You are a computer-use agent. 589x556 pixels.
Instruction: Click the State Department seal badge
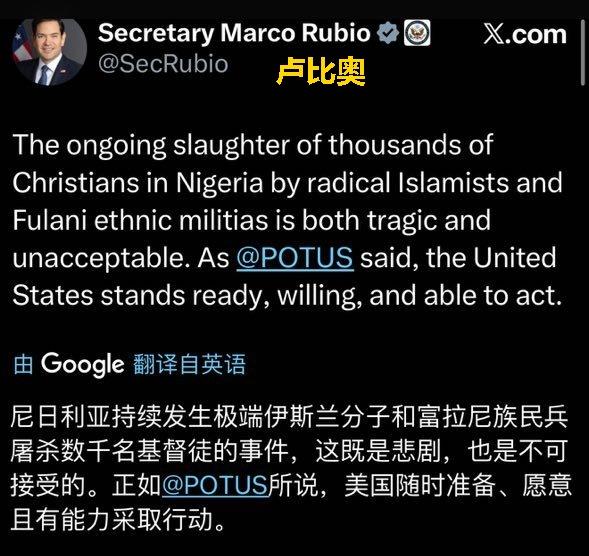click(417, 33)
